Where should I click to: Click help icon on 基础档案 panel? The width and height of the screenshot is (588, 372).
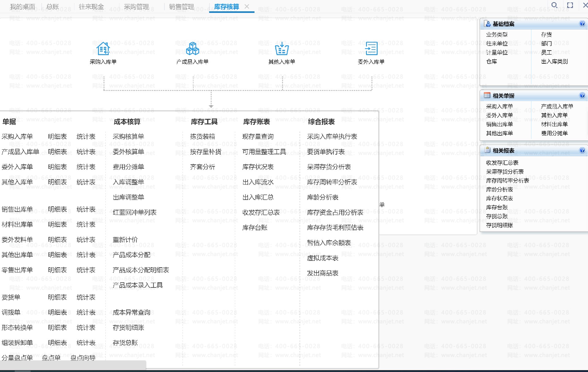coord(582,24)
